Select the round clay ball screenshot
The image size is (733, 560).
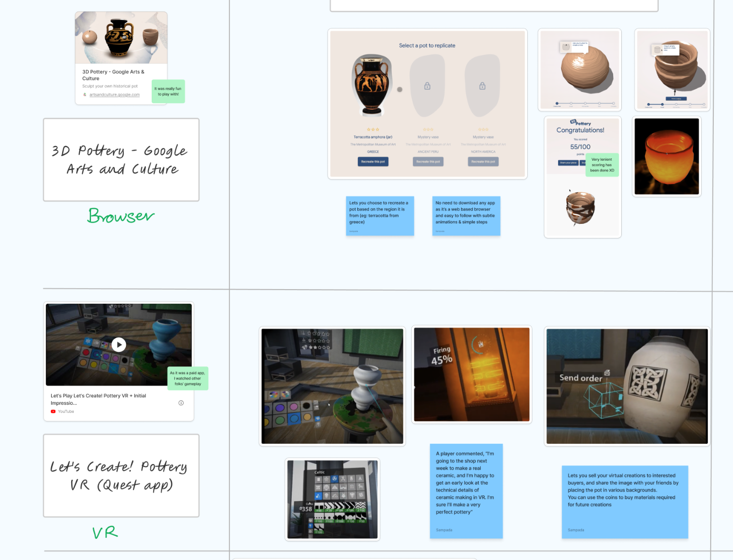tap(580, 70)
